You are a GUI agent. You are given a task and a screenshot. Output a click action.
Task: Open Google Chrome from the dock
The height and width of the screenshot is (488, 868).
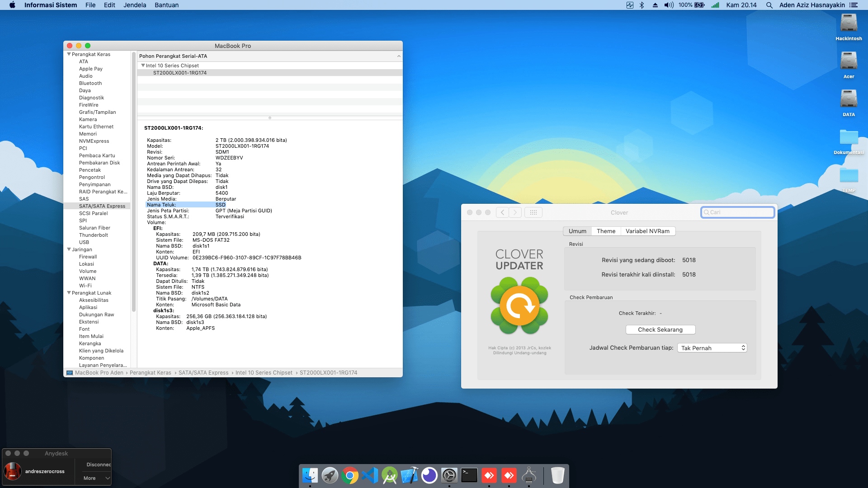pos(350,475)
